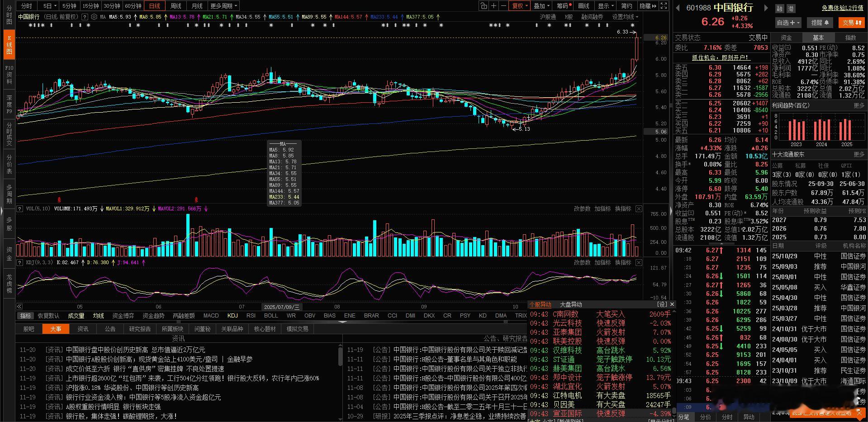
Task: Close the 个股异动 popup
Action: (x=672, y=304)
